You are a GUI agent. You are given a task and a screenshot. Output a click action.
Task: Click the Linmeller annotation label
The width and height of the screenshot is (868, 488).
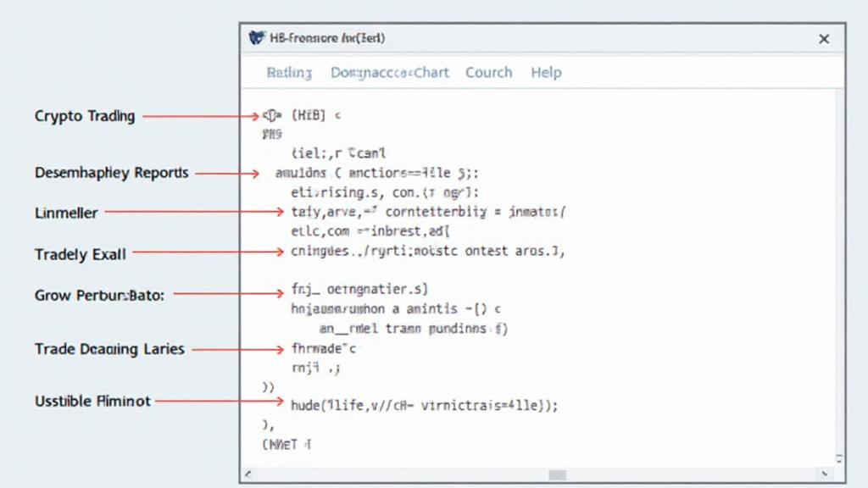pyautogui.click(x=66, y=213)
